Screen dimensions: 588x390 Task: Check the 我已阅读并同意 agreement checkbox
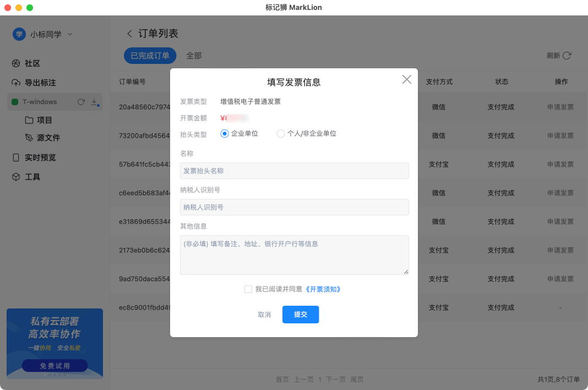point(248,289)
